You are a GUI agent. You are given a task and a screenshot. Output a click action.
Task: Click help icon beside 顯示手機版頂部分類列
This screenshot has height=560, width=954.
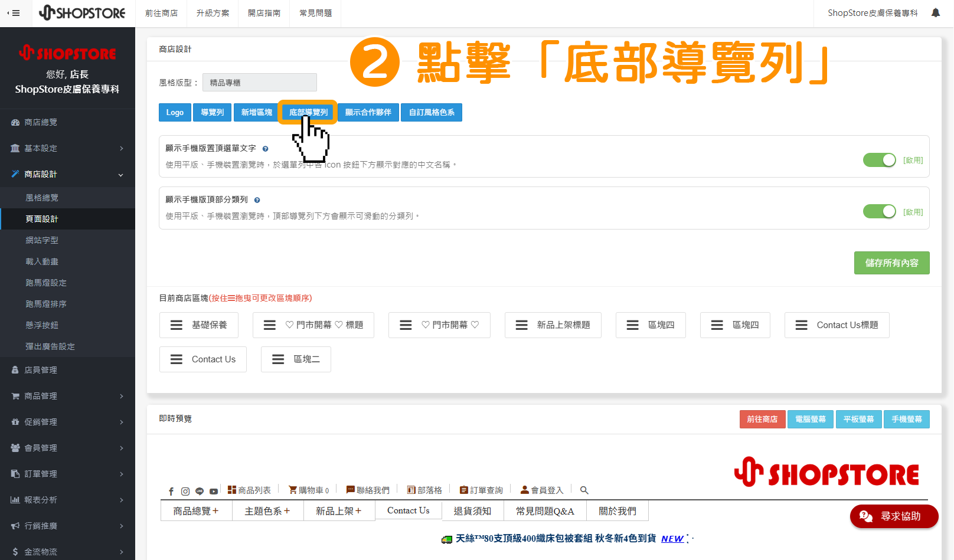(257, 200)
